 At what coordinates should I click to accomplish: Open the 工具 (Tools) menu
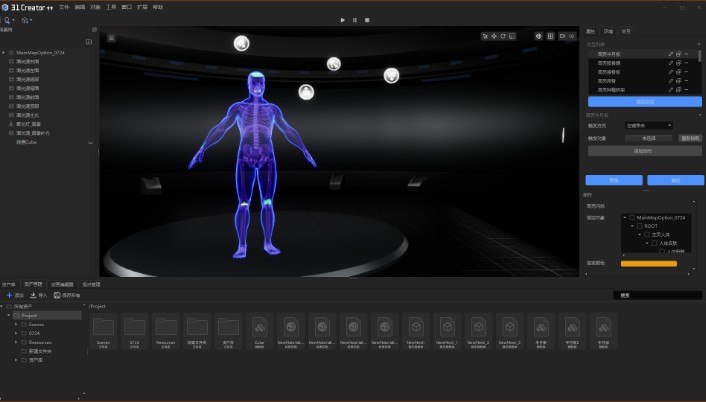[111, 6]
